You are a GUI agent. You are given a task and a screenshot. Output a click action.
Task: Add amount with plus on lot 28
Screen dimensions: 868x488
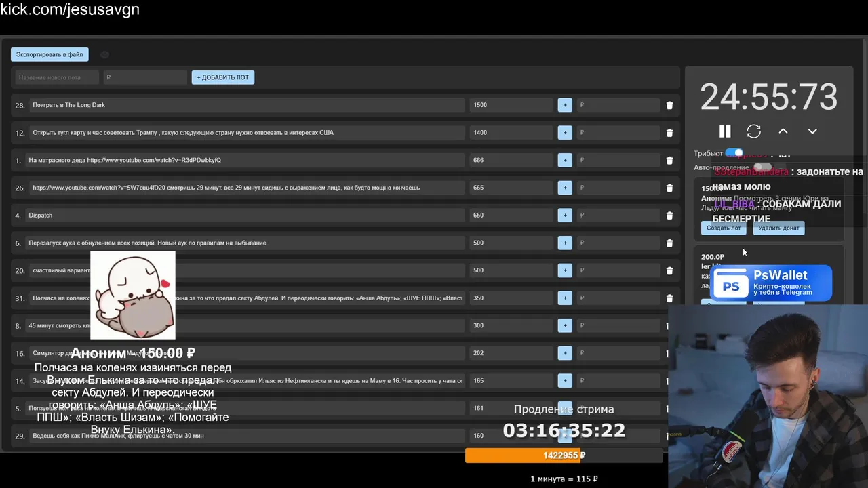tap(565, 105)
